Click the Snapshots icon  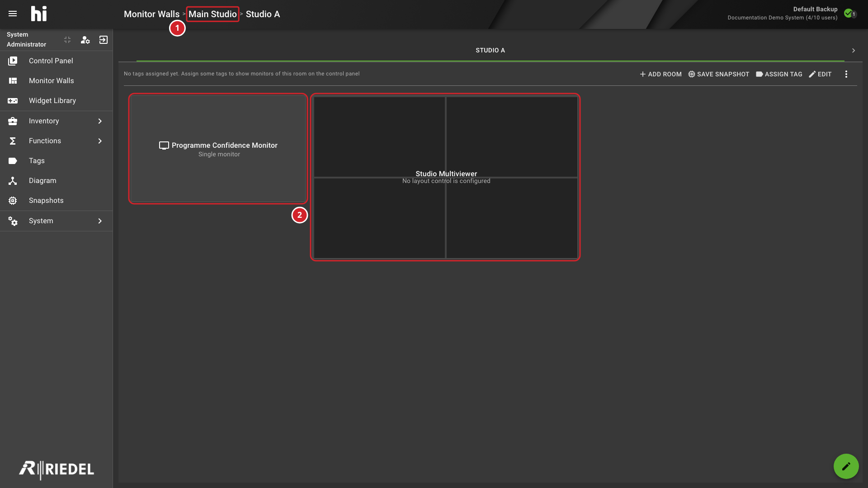point(13,200)
